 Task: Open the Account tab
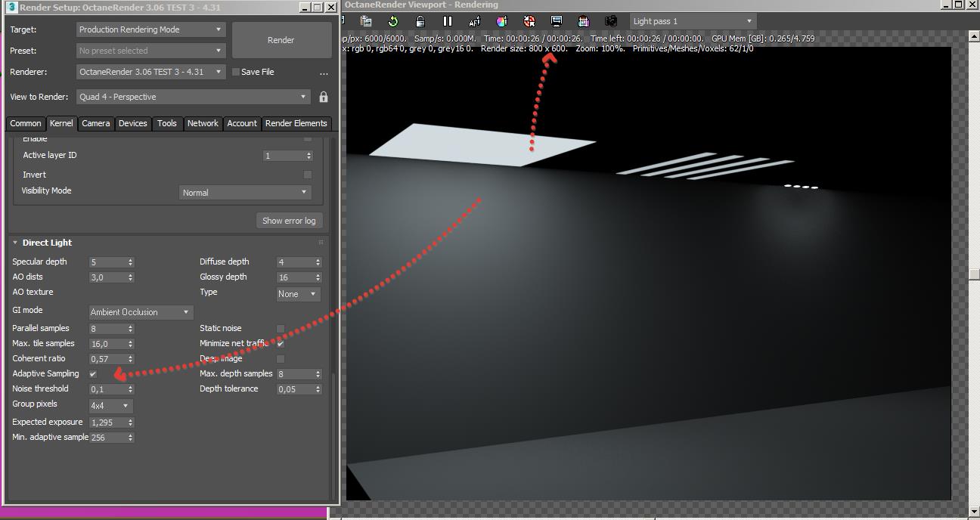pos(242,123)
